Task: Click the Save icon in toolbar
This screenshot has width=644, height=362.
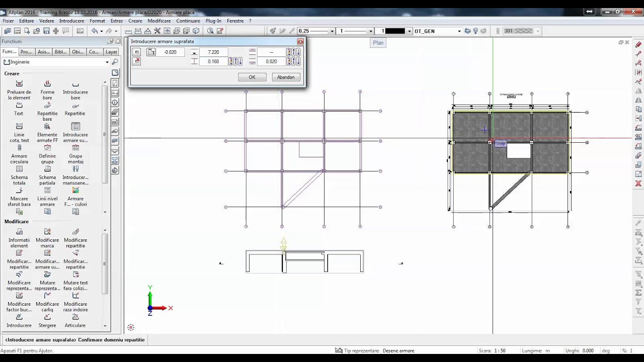Action: click(46, 31)
